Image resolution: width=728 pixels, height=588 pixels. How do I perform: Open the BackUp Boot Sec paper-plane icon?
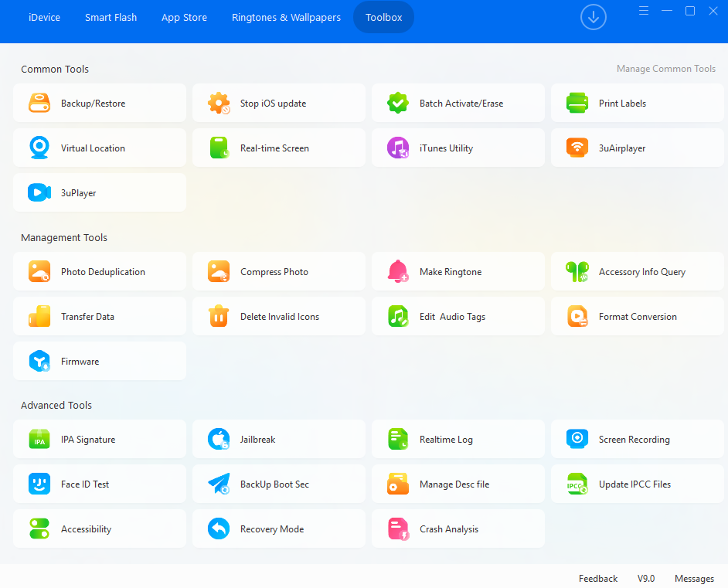219,484
